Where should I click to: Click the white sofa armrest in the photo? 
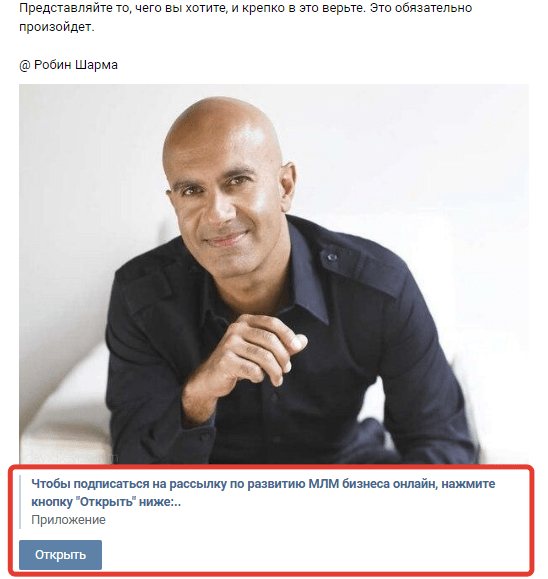tap(66, 406)
